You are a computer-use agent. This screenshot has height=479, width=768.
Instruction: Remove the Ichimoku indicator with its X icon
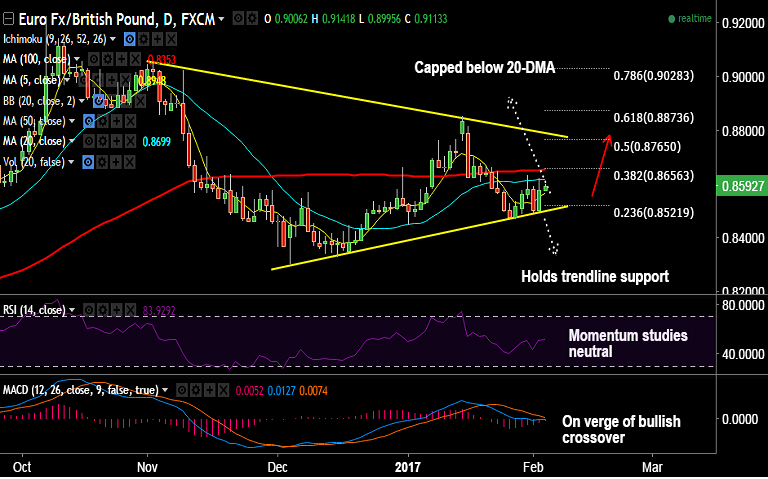point(171,39)
